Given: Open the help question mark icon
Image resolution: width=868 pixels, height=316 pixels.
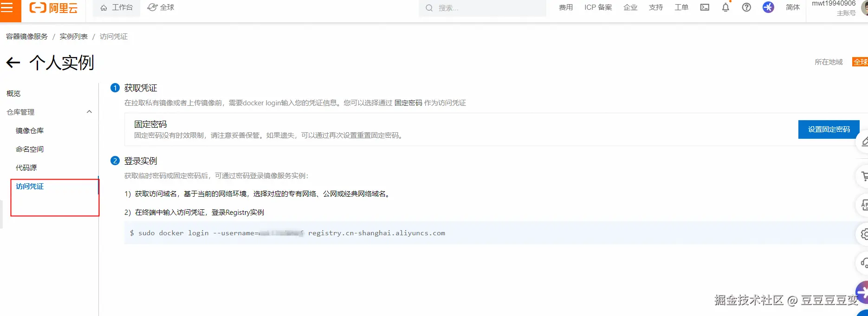Looking at the screenshot, I should coord(746,7).
